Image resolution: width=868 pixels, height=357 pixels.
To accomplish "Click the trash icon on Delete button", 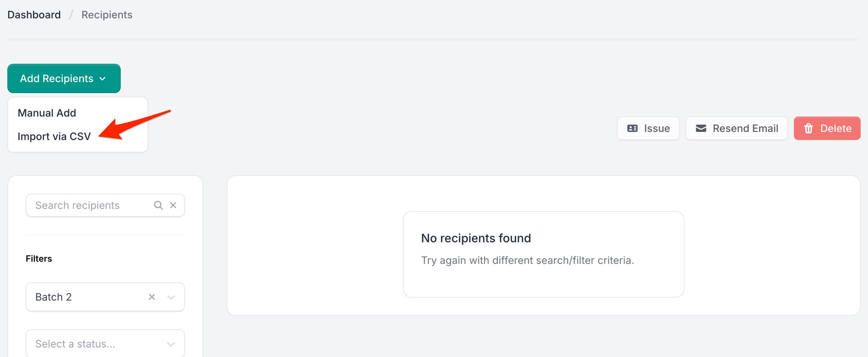I will click(808, 128).
